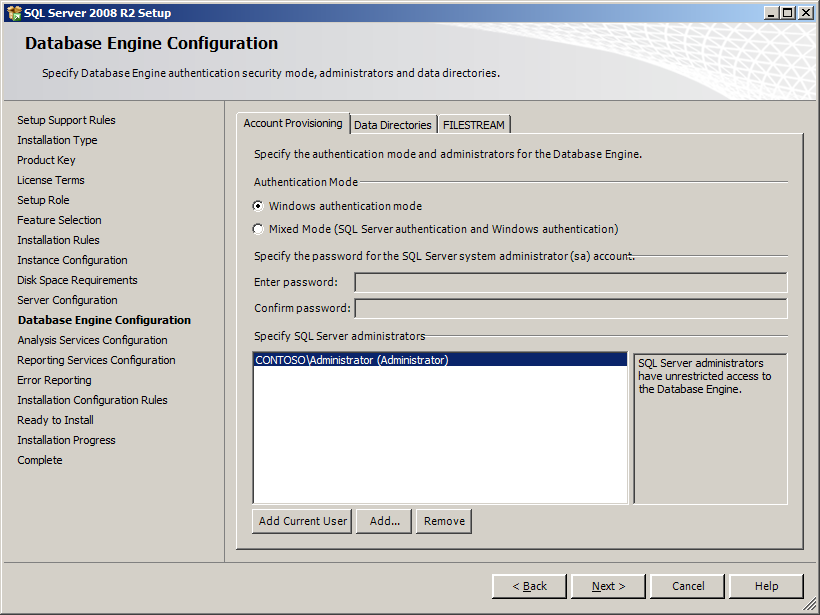Click Installation Configuration Rules step

tap(93, 400)
